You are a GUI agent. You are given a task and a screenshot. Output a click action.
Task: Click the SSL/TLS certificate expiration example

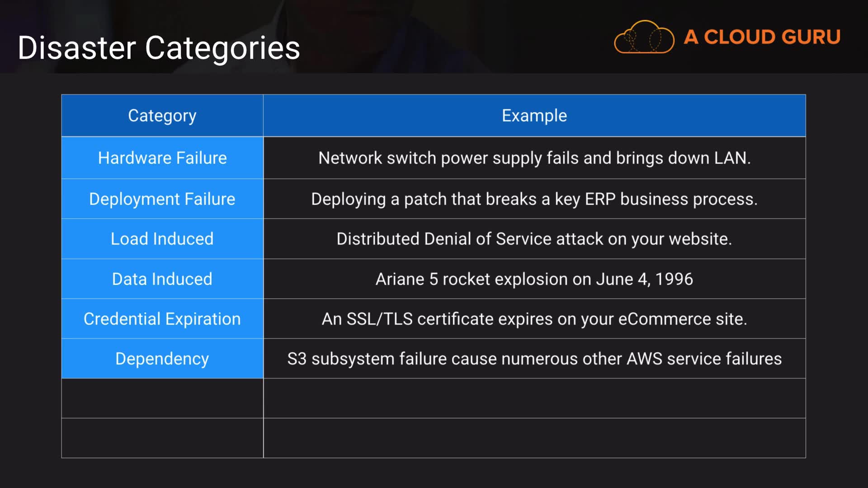click(534, 319)
